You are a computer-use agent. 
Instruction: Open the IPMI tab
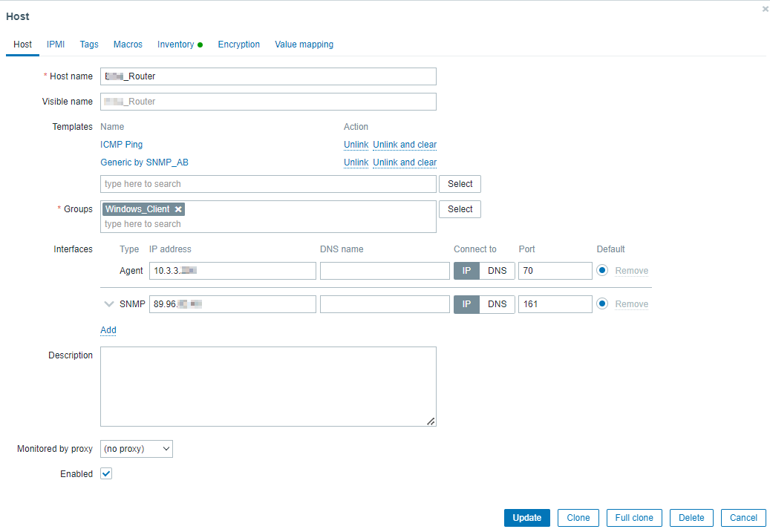tap(56, 45)
